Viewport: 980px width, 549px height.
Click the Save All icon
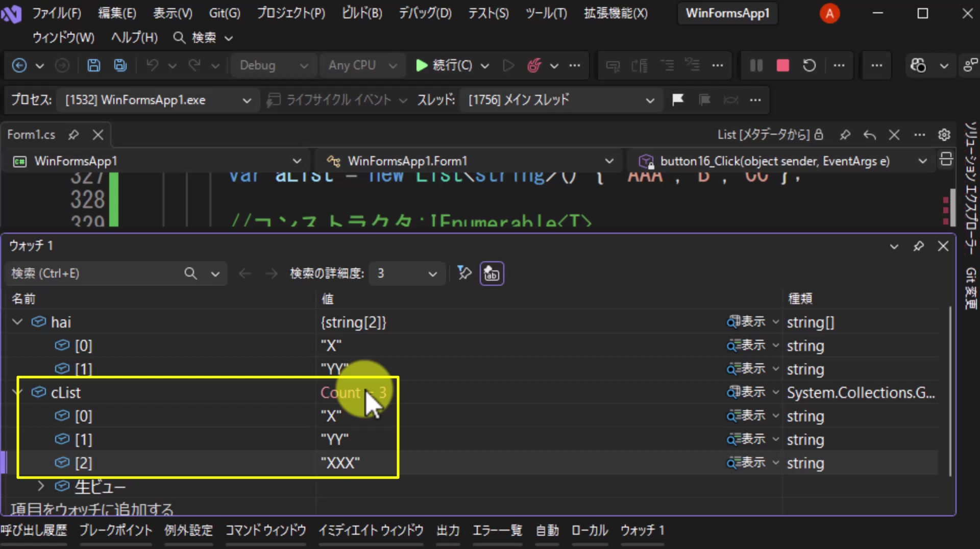[x=120, y=65]
